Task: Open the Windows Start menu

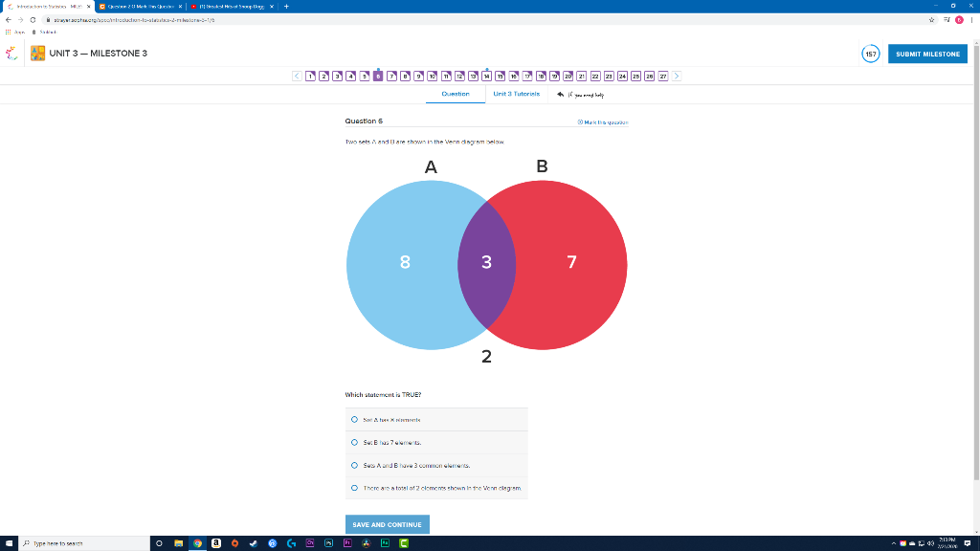Action: coord(9,543)
